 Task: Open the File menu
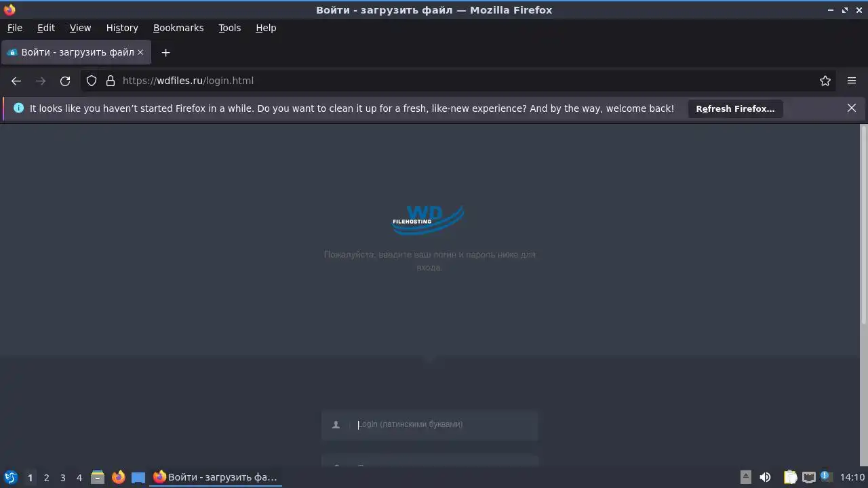tap(15, 28)
